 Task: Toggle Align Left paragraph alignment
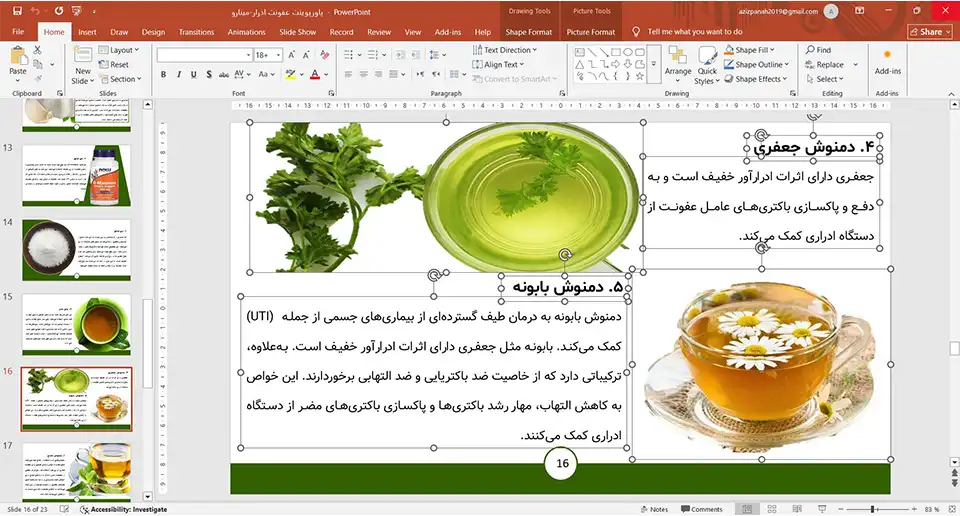click(348, 75)
